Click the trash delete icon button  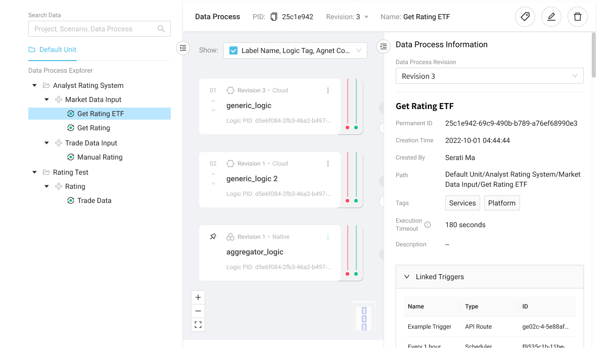[x=578, y=17]
